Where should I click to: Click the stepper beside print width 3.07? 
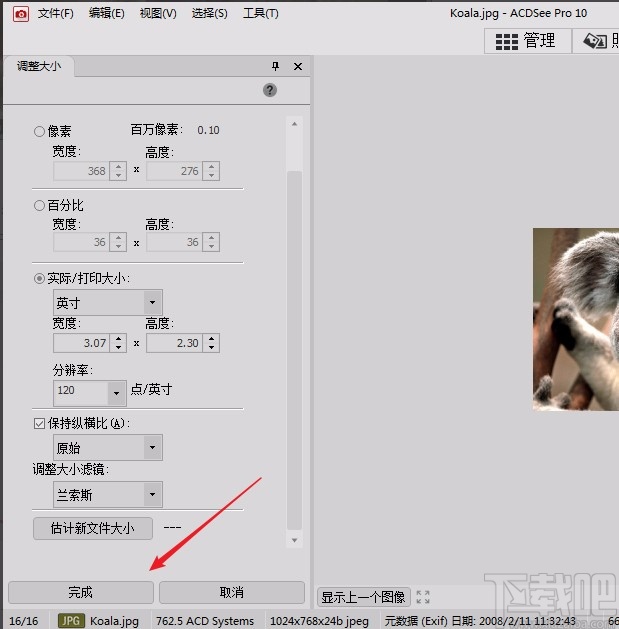[x=118, y=343]
